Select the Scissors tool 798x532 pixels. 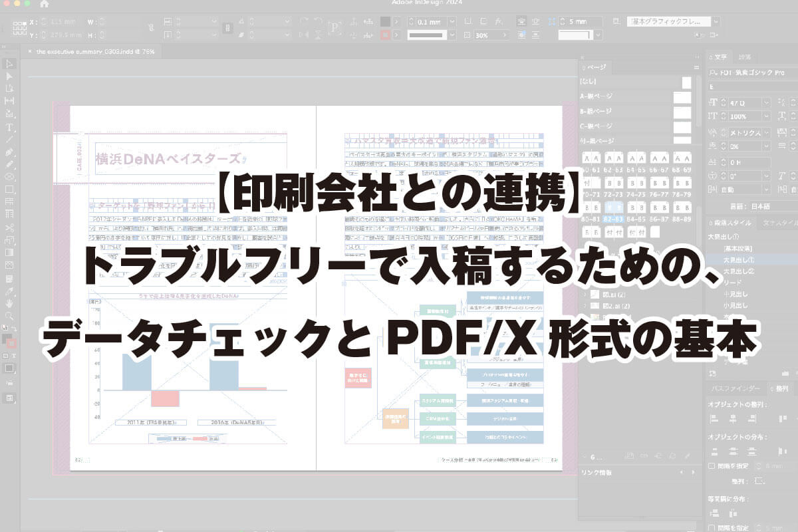(x=9, y=228)
